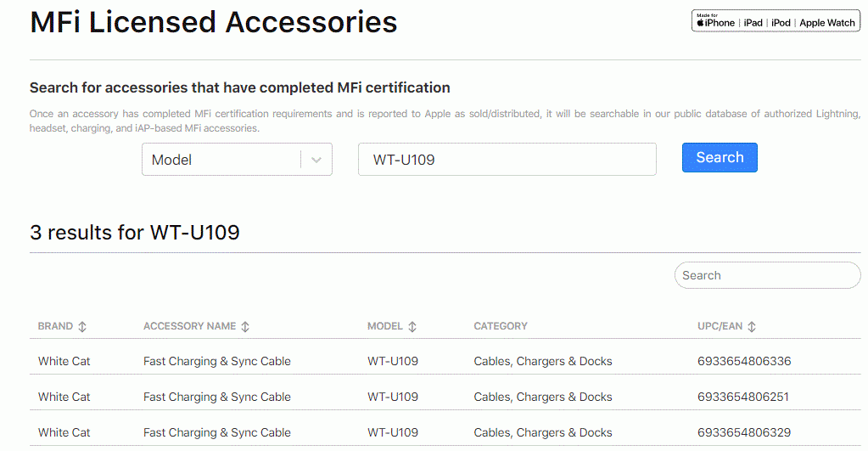The width and height of the screenshot is (868, 451).
Task: Sort results by the Brand sort icon
Action: point(82,326)
